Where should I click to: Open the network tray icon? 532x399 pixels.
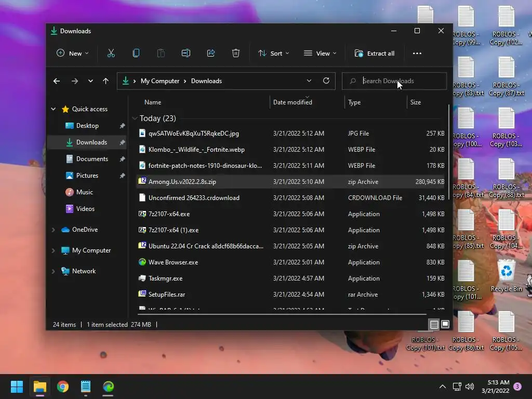click(x=457, y=387)
